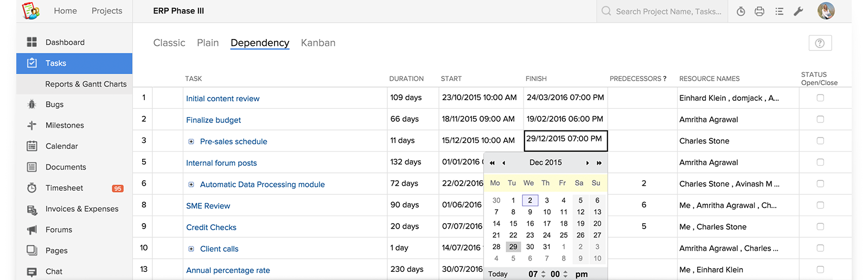Go to Timesheet in the sidebar
Image resolution: width=868 pixels, height=280 pixels.
pos(64,188)
